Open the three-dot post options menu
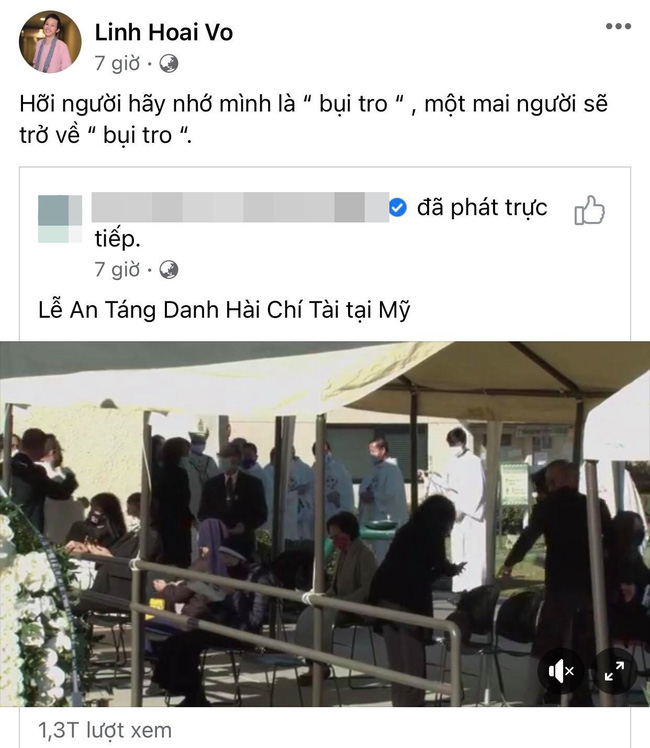The image size is (650, 748). [618, 26]
